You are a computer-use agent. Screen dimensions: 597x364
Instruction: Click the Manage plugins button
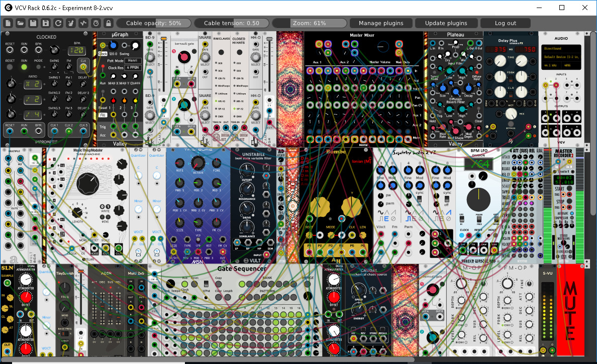381,23
